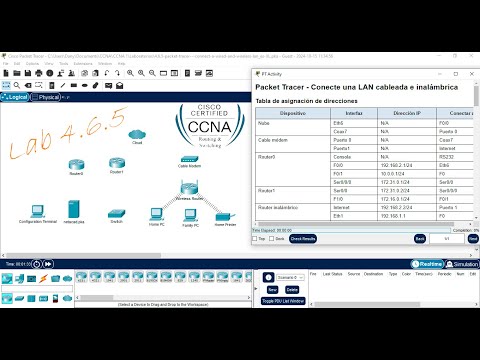Open the File menu
This screenshot has width=480, height=360.
(x=6, y=63)
